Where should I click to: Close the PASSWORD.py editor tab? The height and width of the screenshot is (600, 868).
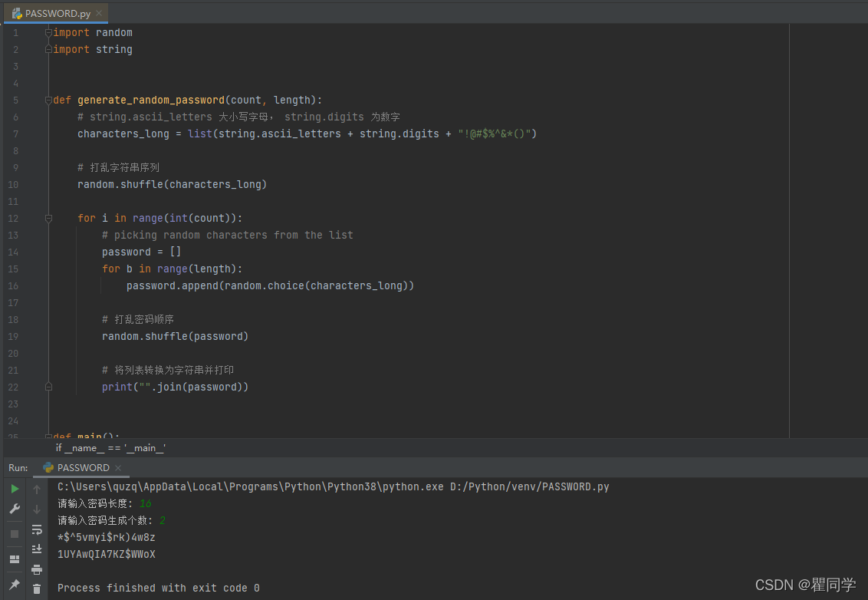(99, 13)
